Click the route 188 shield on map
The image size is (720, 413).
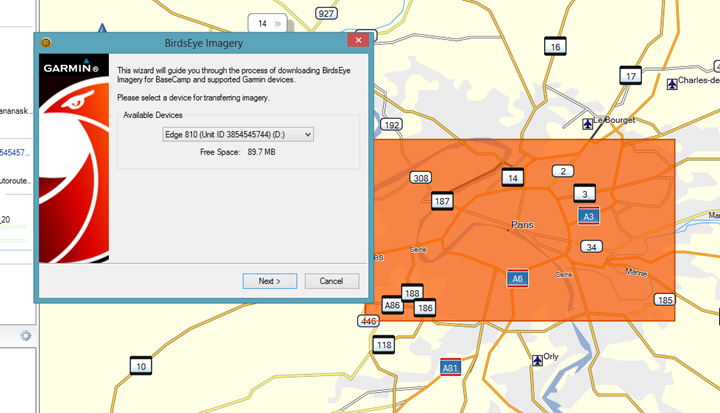click(412, 293)
